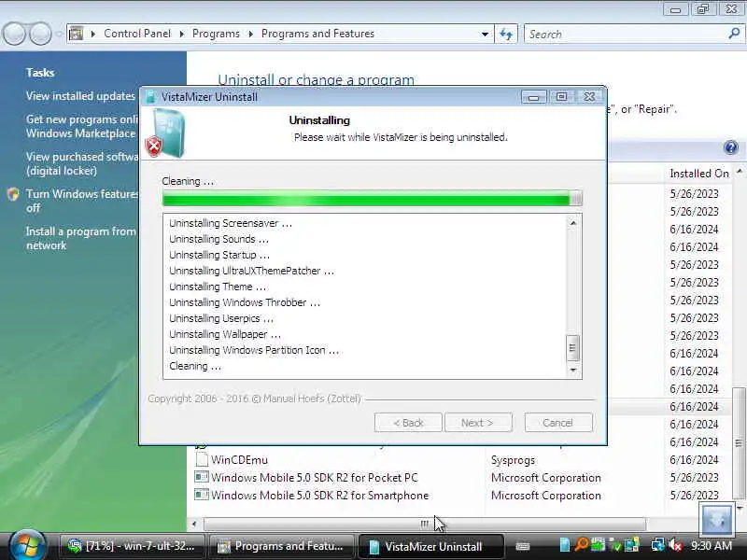This screenshot has height=560, width=747.
Task: Click the vertical scrollbar thumb of programs list
Action: (739, 442)
